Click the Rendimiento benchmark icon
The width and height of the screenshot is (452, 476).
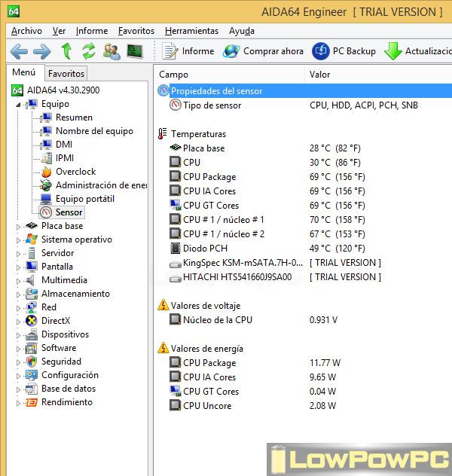point(32,402)
